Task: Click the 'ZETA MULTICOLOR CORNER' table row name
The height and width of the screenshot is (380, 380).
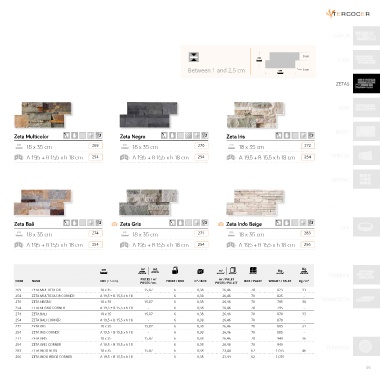Action: [x=53, y=296]
